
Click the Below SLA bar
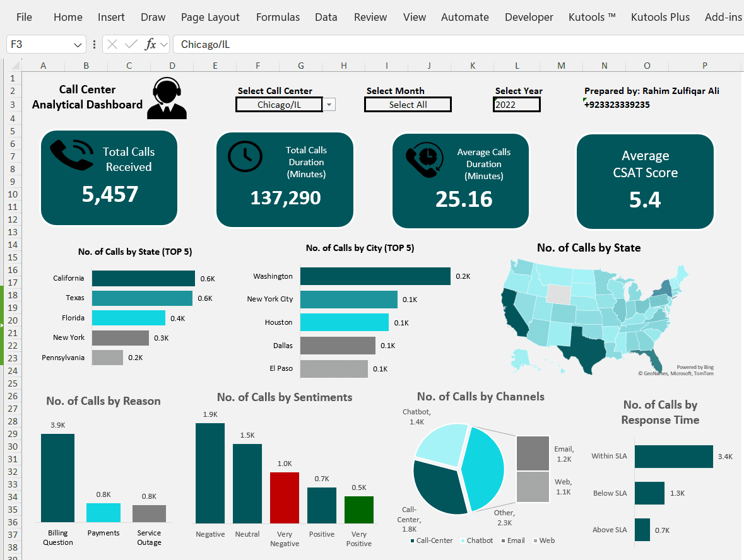pyautogui.click(x=649, y=493)
